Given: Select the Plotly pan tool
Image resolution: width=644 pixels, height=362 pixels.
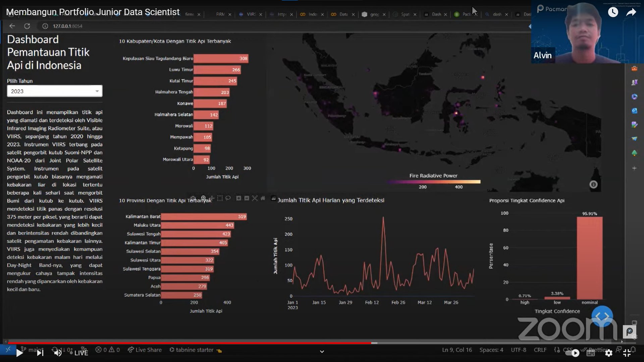Looking at the screenshot, I should click(212, 198).
